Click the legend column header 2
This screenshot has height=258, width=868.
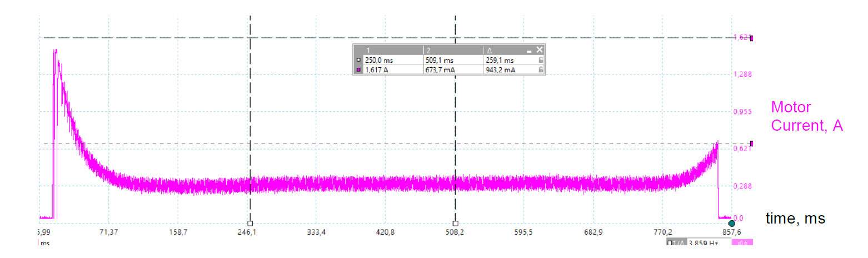[453, 50]
